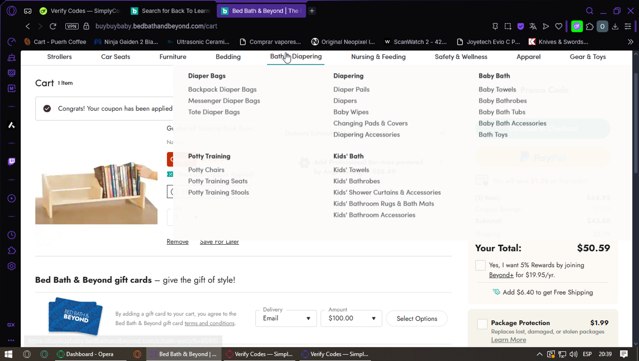Open Baby Bath Accessories link
Screen dimensions: 639x361
(512, 123)
